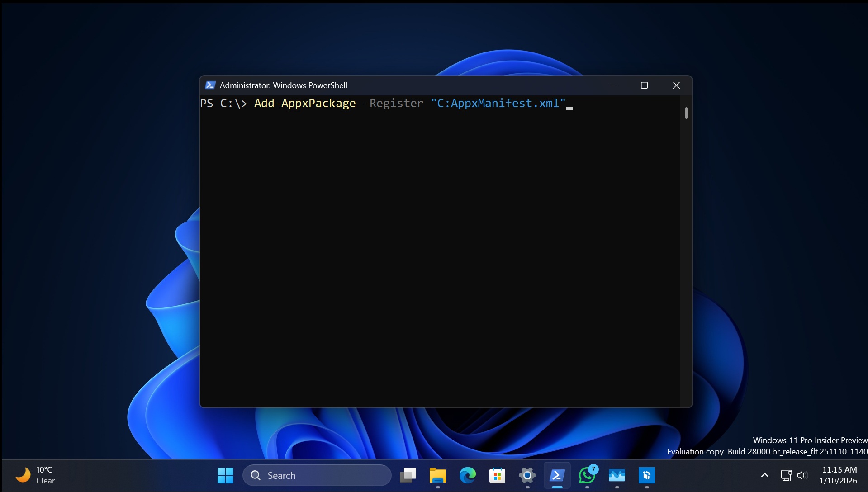The image size is (868, 492).
Task: Click the Add-AppxPackage command text
Action: [x=305, y=104]
